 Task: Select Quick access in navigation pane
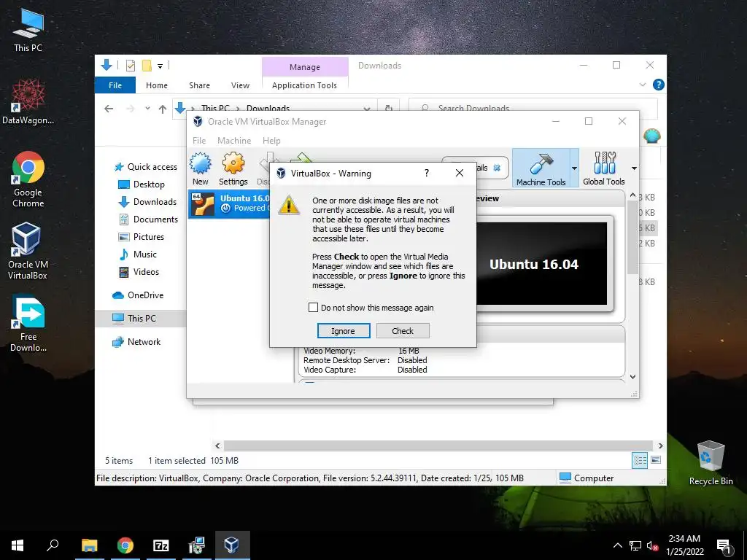[x=145, y=167]
